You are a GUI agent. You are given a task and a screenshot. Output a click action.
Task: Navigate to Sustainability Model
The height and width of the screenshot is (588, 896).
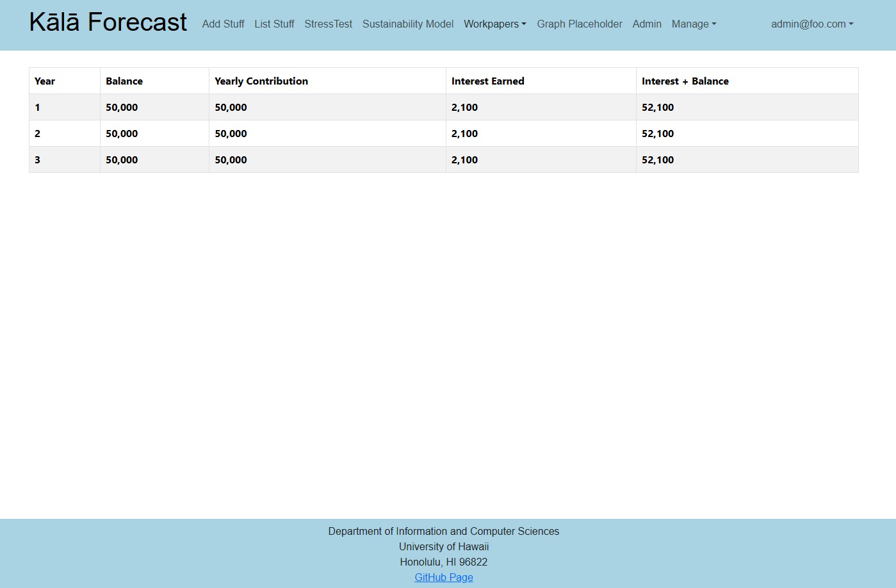(407, 24)
